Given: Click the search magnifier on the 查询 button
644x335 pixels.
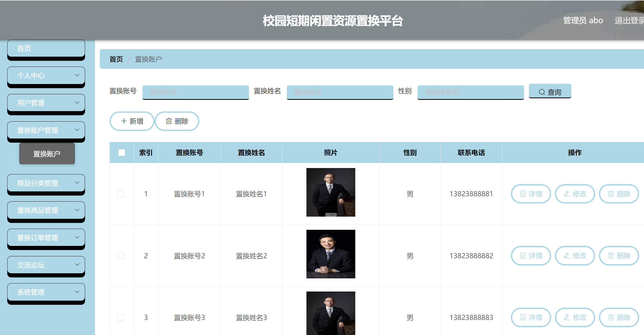Looking at the screenshot, I should tap(542, 92).
